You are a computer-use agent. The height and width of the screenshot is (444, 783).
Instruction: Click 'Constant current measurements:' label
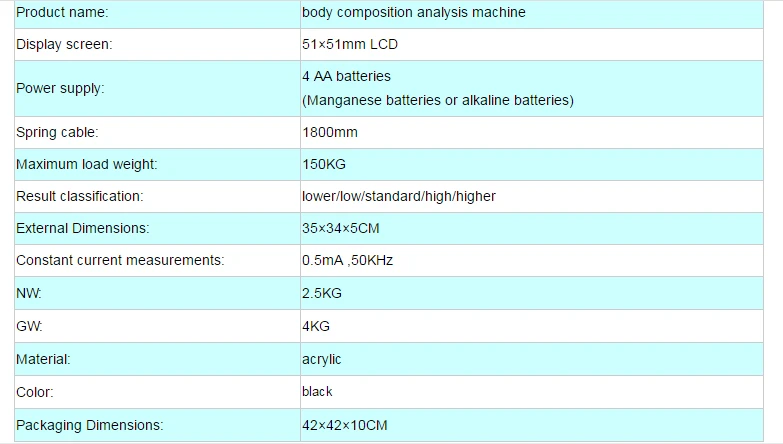tap(120, 260)
